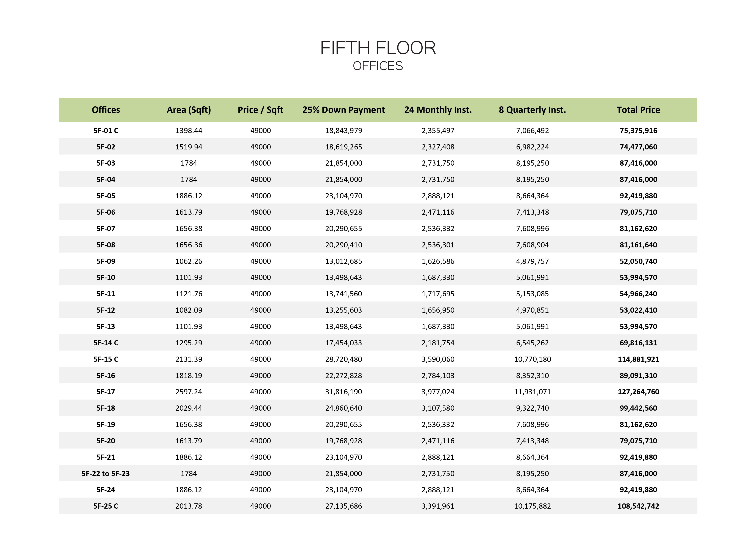Select the 25% Down Payment header

pyautogui.click(x=344, y=110)
